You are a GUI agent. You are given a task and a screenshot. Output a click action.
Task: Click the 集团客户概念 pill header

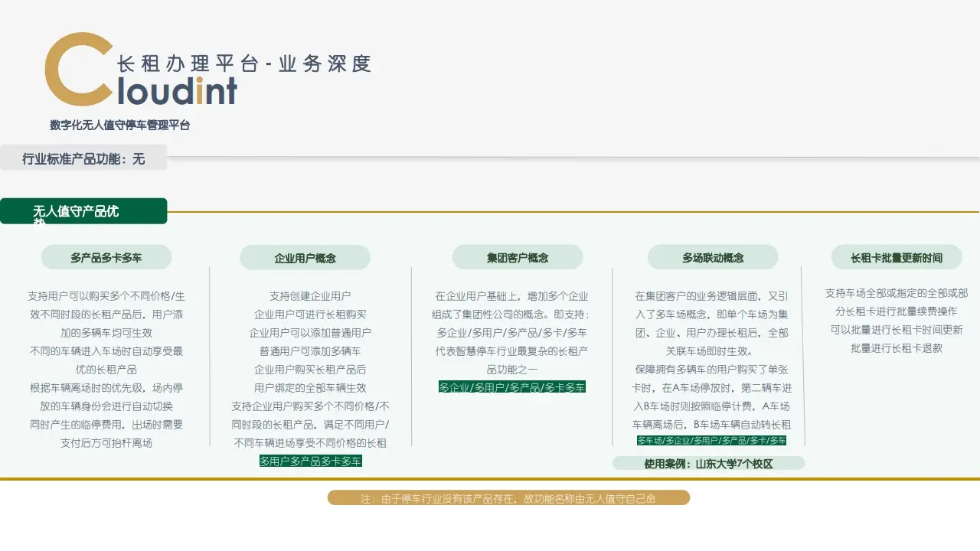tap(518, 258)
